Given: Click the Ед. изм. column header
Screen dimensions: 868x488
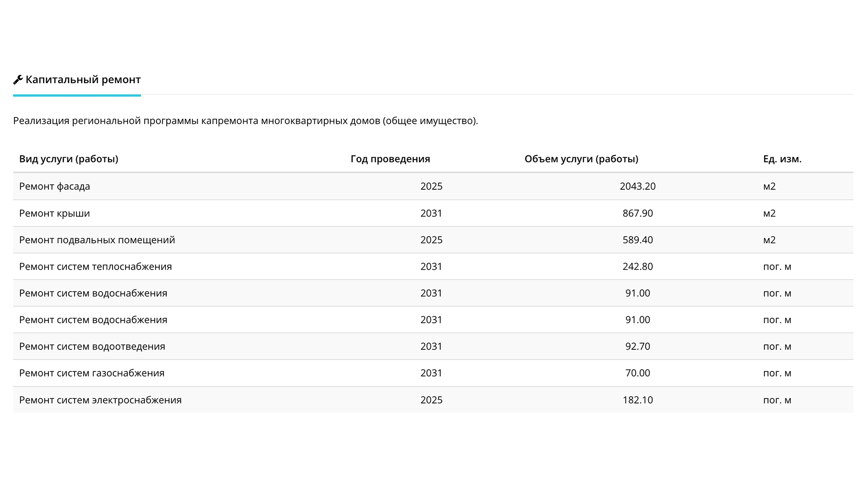Looking at the screenshot, I should (x=782, y=159).
